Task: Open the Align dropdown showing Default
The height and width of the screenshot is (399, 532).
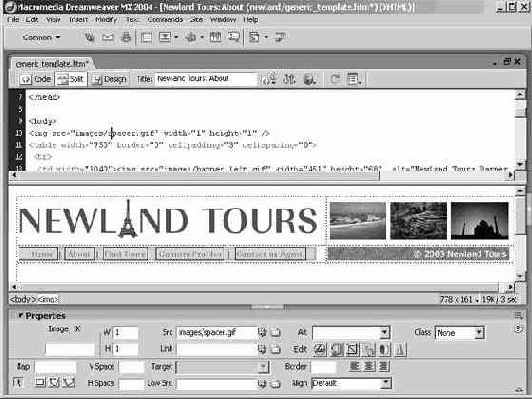Action: click(351, 383)
